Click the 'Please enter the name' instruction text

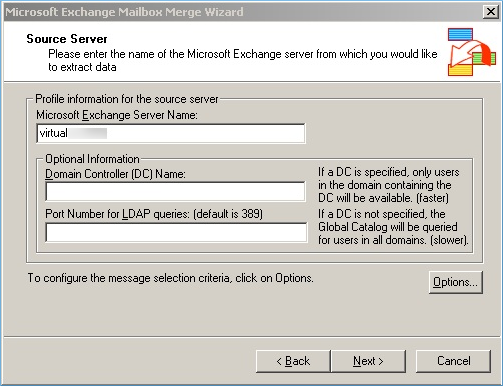[x=243, y=60]
